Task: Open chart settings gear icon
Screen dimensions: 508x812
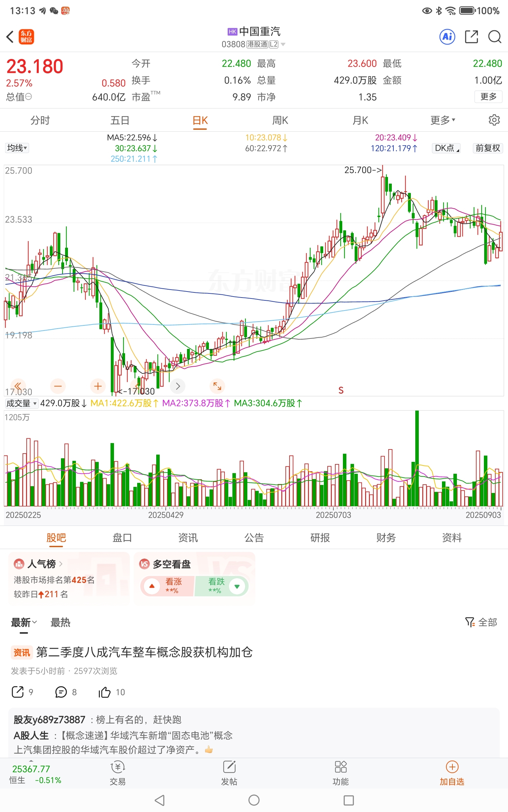Action: (494, 120)
